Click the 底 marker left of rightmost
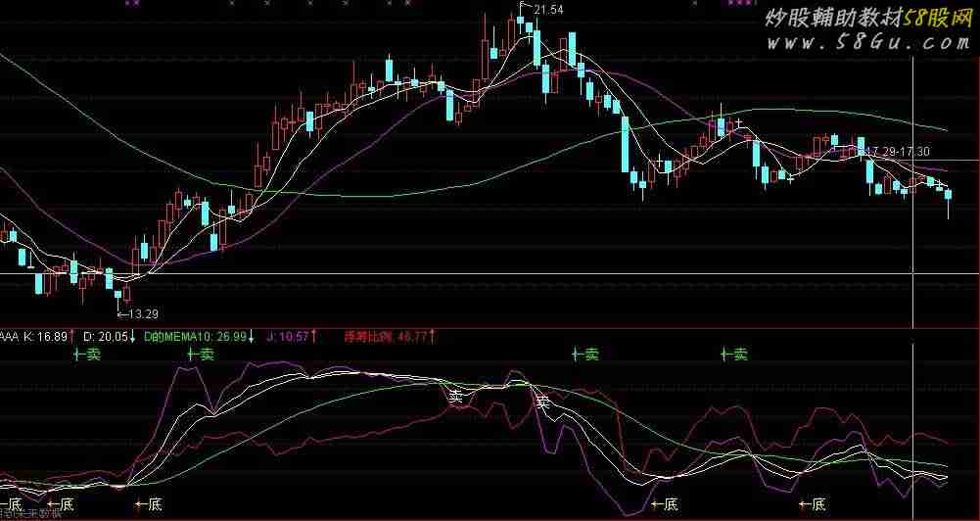This screenshot has width=980, height=521. (665, 504)
